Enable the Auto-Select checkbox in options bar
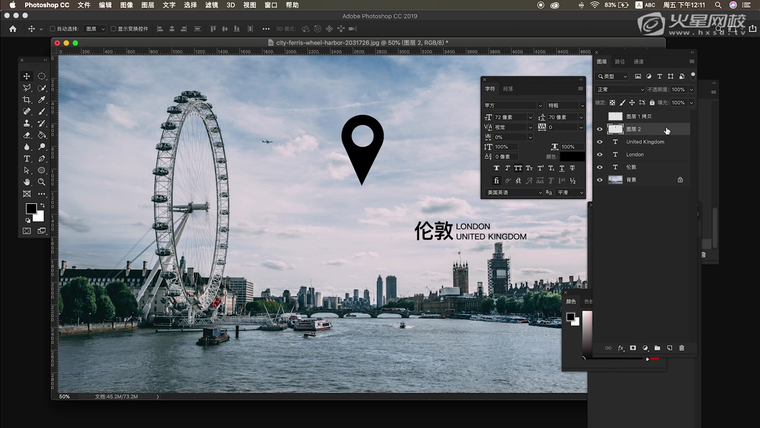 [x=54, y=29]
